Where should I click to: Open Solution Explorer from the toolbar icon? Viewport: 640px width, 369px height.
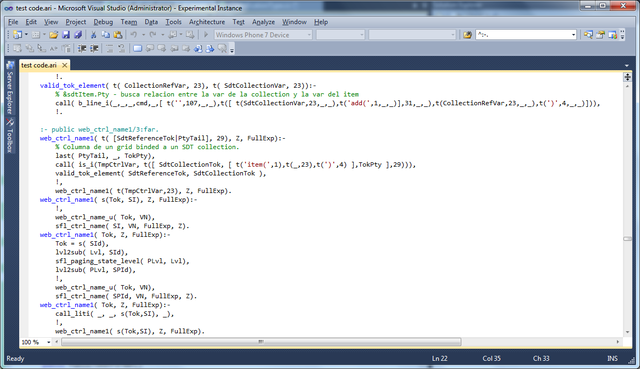[588, 35]
